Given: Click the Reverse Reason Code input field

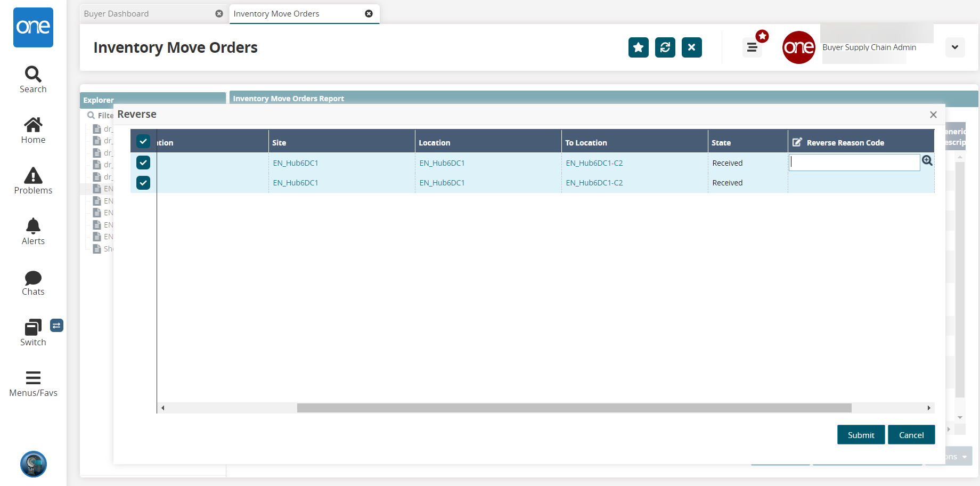Looking at the screenshot, I should click(854, 163).
